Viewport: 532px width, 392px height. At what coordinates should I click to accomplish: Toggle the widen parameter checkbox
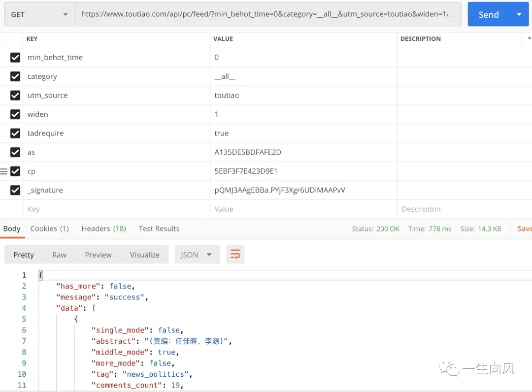click(15, 114)
